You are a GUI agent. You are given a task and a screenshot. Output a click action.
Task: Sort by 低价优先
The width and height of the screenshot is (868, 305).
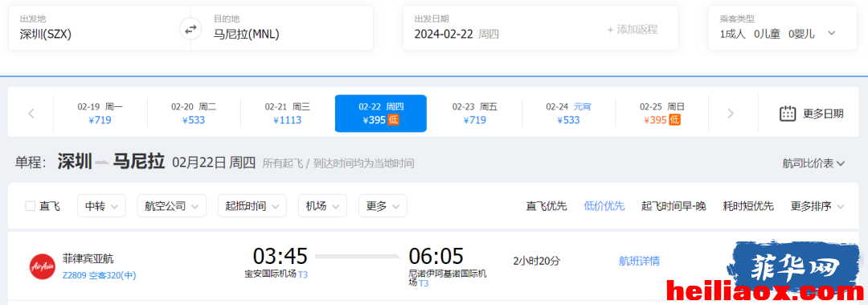(604, 206)
